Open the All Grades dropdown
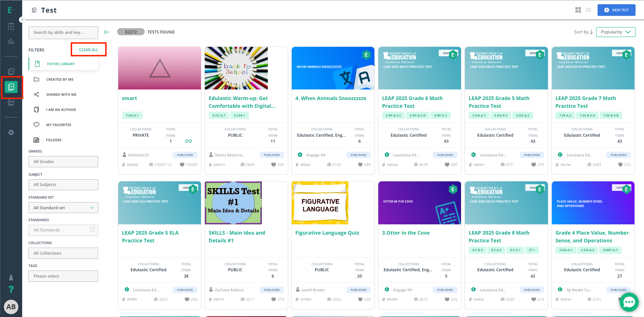The image size is (644, 317). tap(63, 162)
